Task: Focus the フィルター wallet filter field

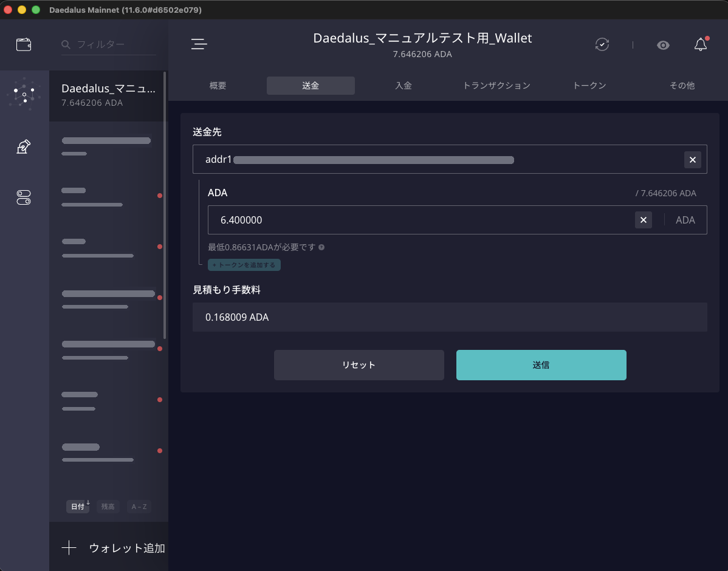Action: [x=109, y=44]
